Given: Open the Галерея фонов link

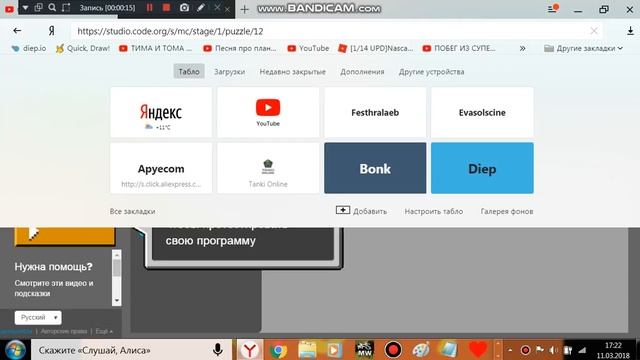Looking at the screenshot, I should (507, 211).
